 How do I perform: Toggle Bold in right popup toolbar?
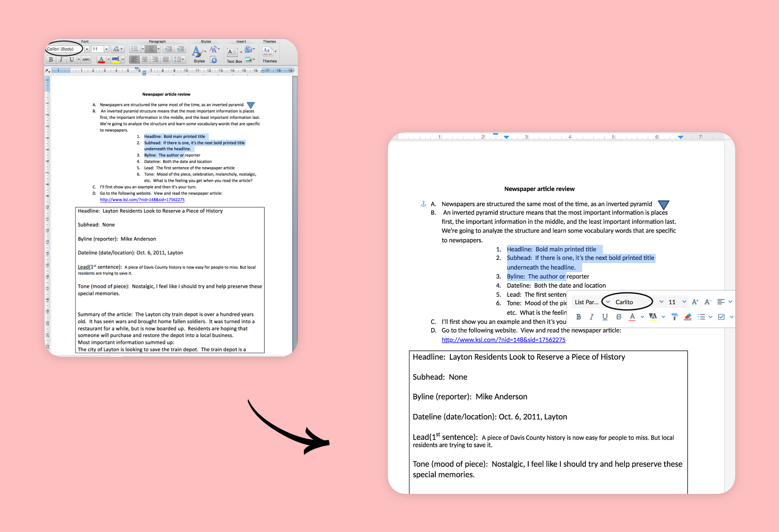[578, 317]
